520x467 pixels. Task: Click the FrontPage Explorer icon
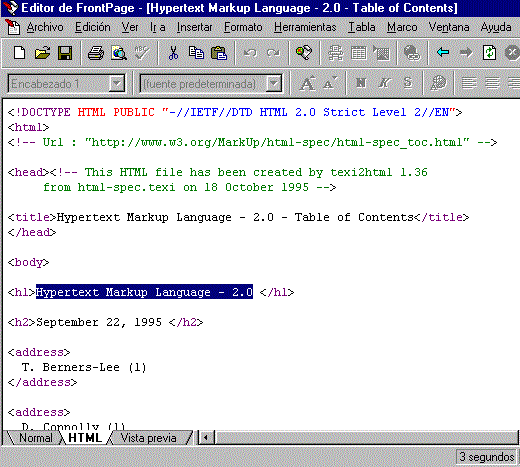304,53
